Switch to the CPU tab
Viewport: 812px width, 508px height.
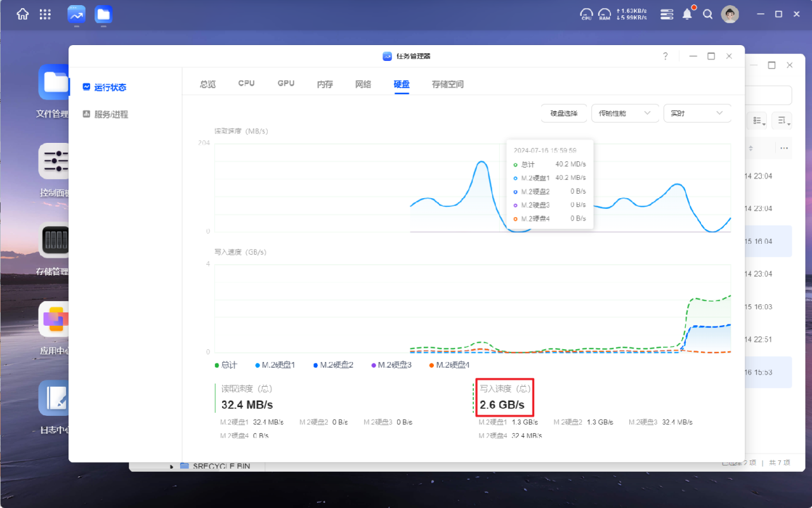click(x=246, y=84)
